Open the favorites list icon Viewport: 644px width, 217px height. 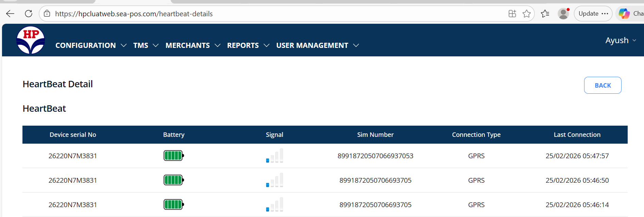[545, 14]
